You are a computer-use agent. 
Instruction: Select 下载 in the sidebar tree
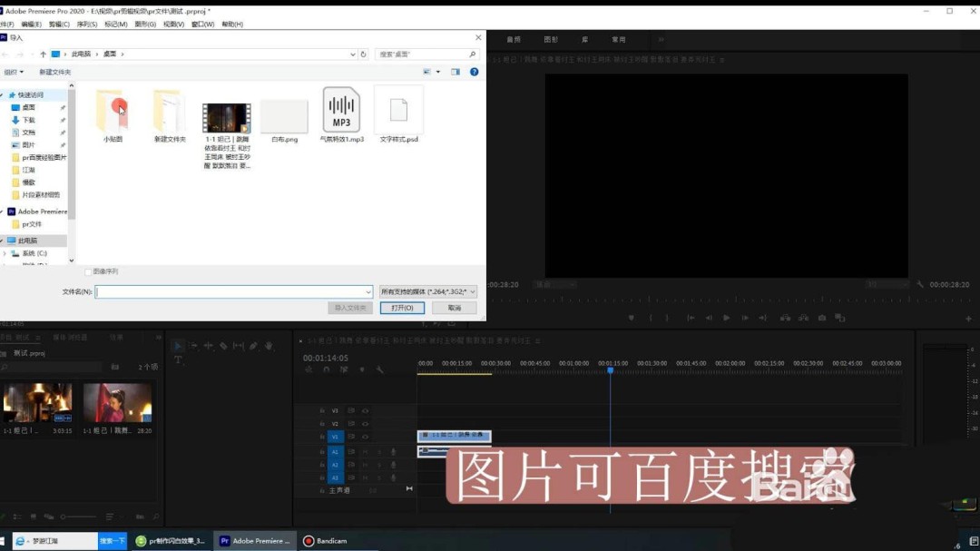coord(28,120)
